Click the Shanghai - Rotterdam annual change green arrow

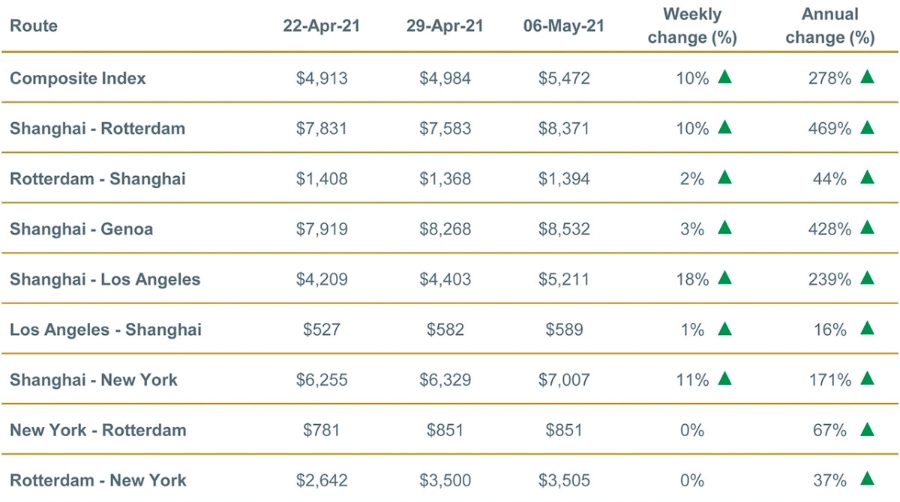click(867, 127)
